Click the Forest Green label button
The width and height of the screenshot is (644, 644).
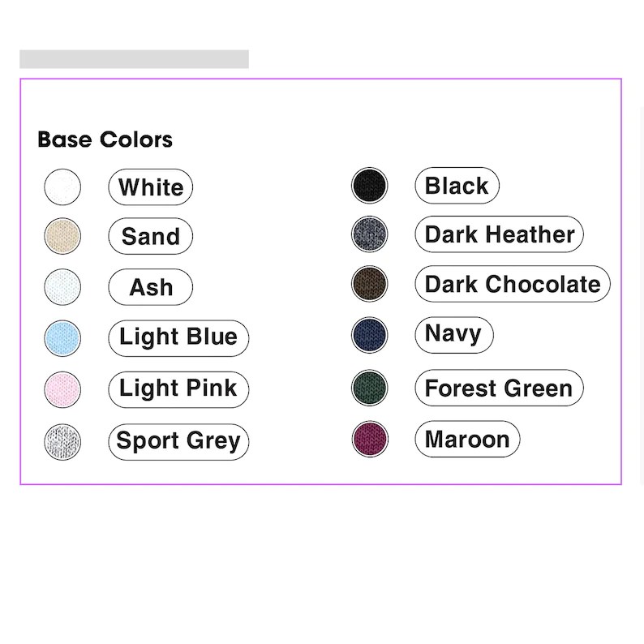[x=500, y=388]
